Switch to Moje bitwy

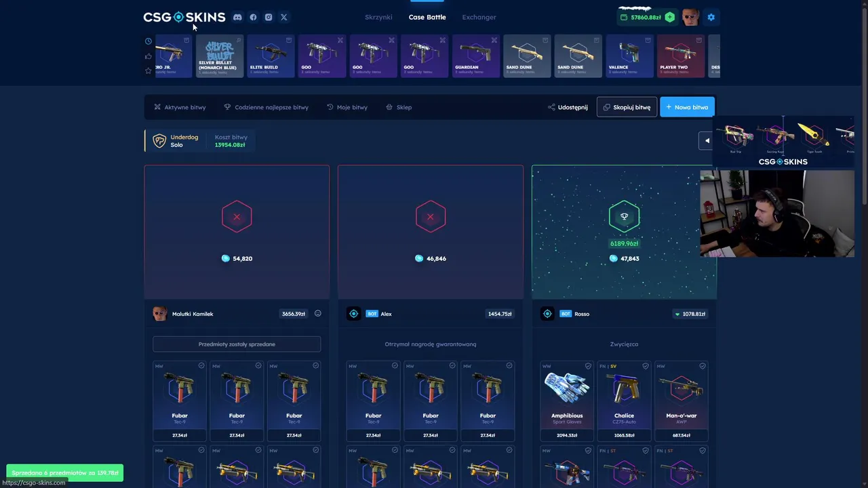pyautogui.click(x=347, y=107)
